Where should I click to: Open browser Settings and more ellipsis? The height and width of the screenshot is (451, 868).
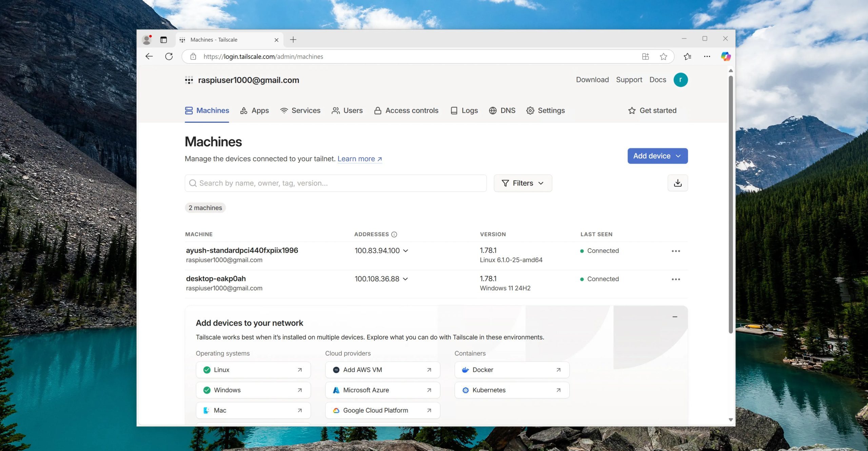point(707,56)
